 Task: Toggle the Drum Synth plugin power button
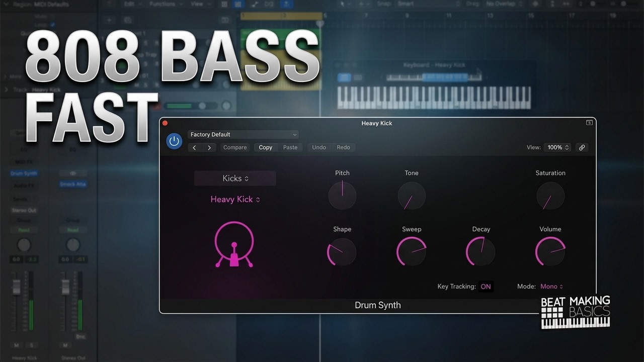click(175, 141)
